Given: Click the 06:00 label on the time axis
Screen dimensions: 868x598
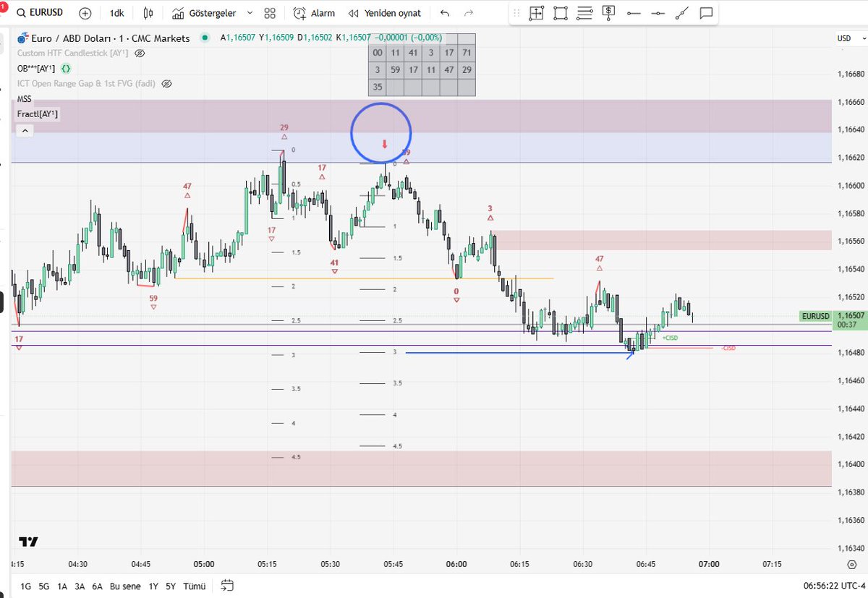Looking at the screenshot, I should pyautogui.click(x=456, y=564).
